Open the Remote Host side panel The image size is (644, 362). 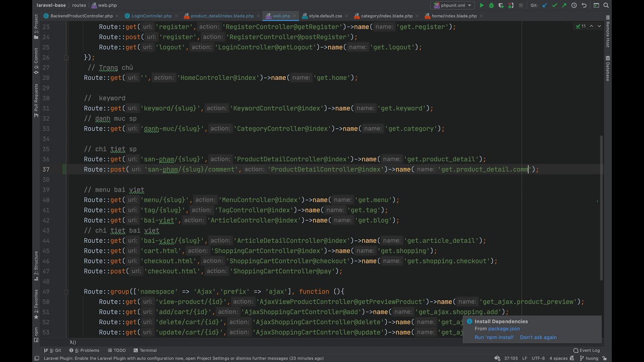pos(608,31)
